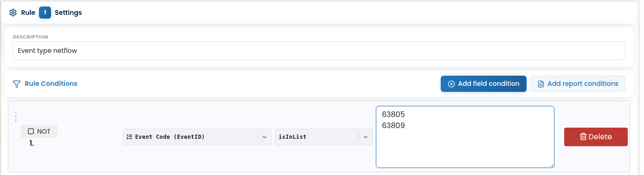
Task: Click the Description field with Event type netflow
Action: point(319,51)
